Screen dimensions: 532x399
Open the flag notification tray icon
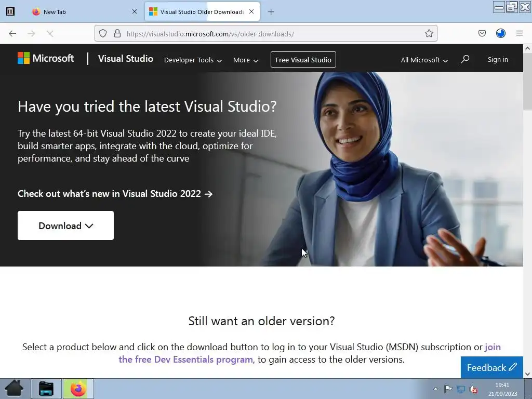pos(448,389)
